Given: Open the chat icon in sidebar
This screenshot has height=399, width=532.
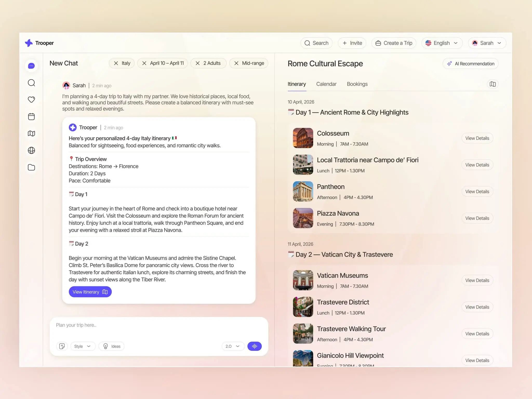Looking at the screenshot, I should click(31, 66).
